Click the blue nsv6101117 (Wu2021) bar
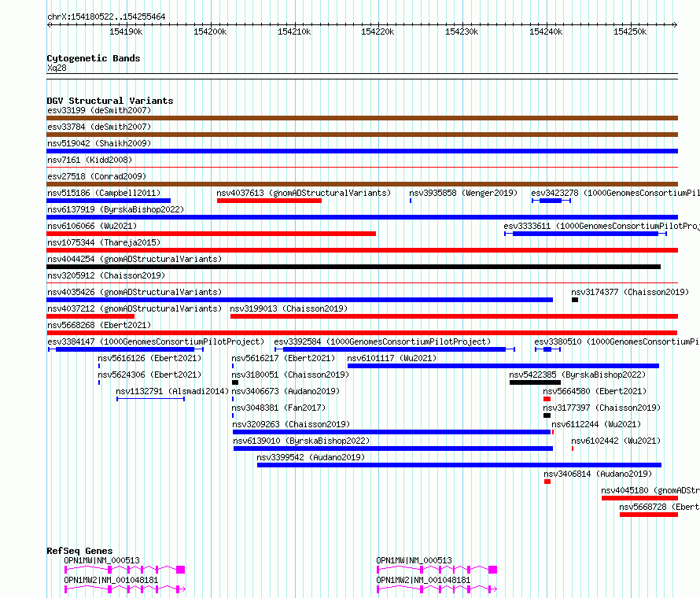The height and width of the screenshot is (598, 700). click(x=503, y=366)
